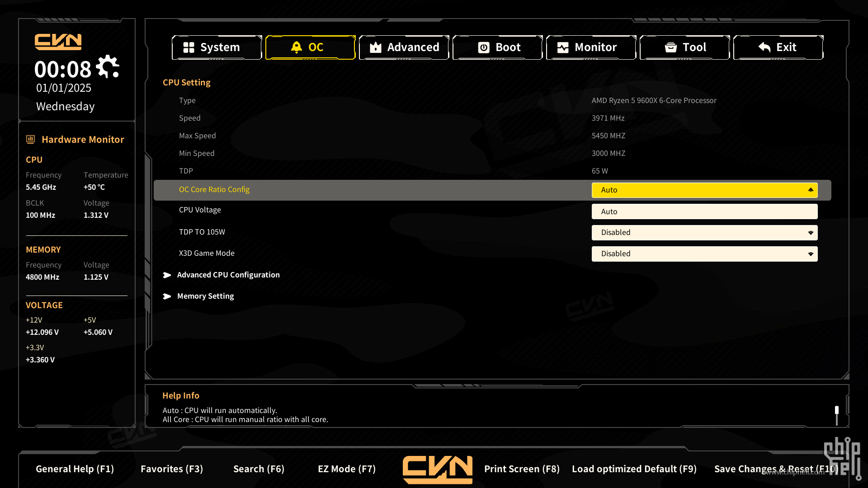Image resolution: width=868 pixels, height=488 pixels.
Task: Click the 5450 MHZ Max Speed value
Action: click(609, 136)
